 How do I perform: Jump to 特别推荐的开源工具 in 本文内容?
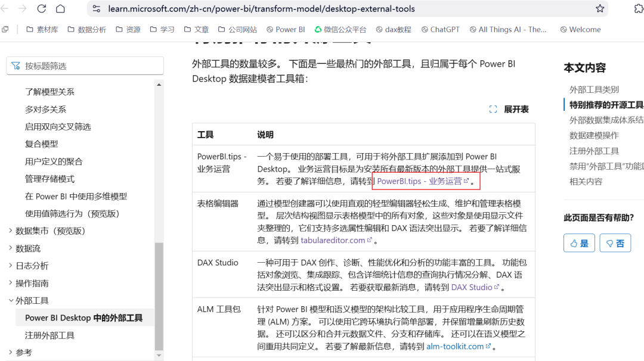606,105
